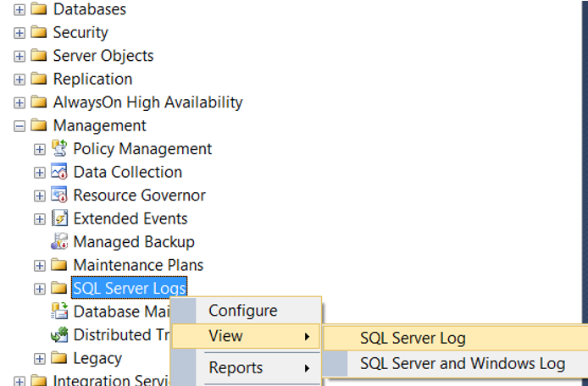The width and height of the screenshot is (588, 386).
Task: Click the Replication folder icon
Action: pyautogui.click(x=39, y=79)
